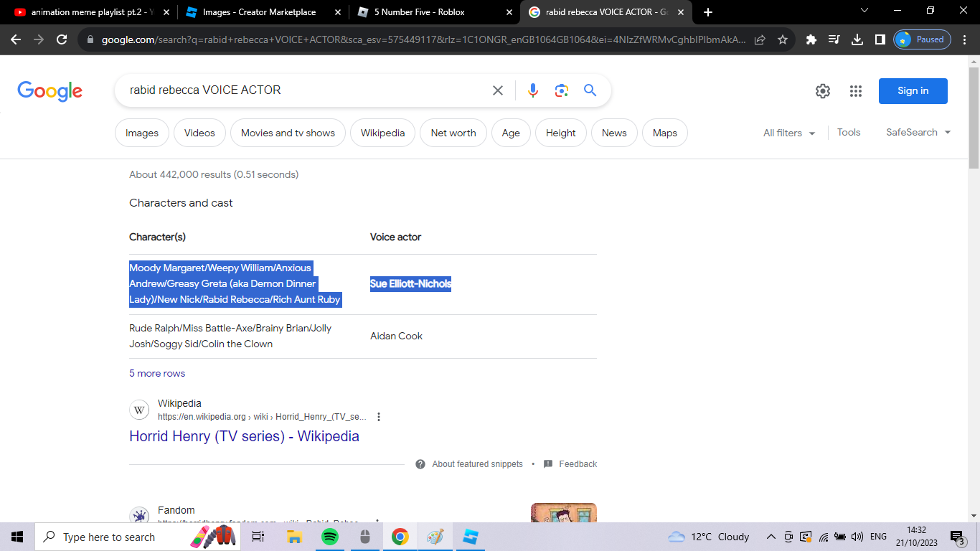Click the Paused profile button
The width and height of the screenshot is (980, 551).
tap(922, 40)
